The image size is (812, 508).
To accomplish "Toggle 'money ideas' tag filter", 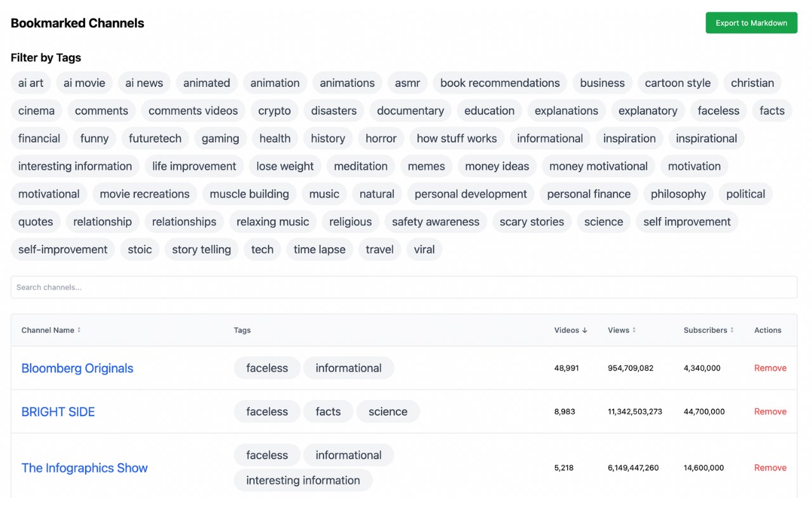I will tap(497, 166).
